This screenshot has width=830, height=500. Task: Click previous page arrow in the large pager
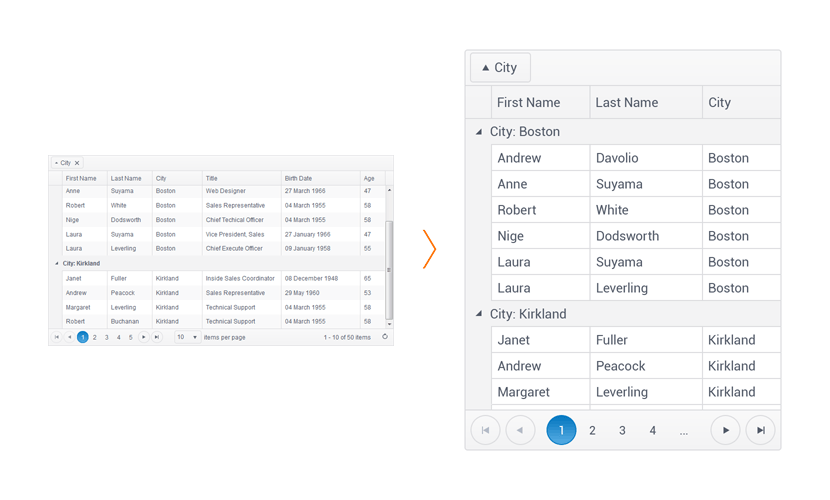pos(520,430)
